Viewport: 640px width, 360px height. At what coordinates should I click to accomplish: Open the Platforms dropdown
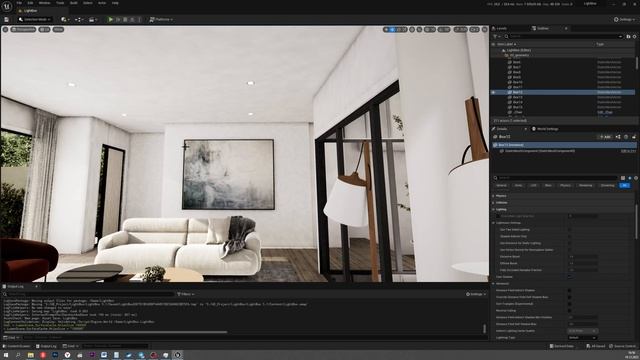(x=161, y=19)
